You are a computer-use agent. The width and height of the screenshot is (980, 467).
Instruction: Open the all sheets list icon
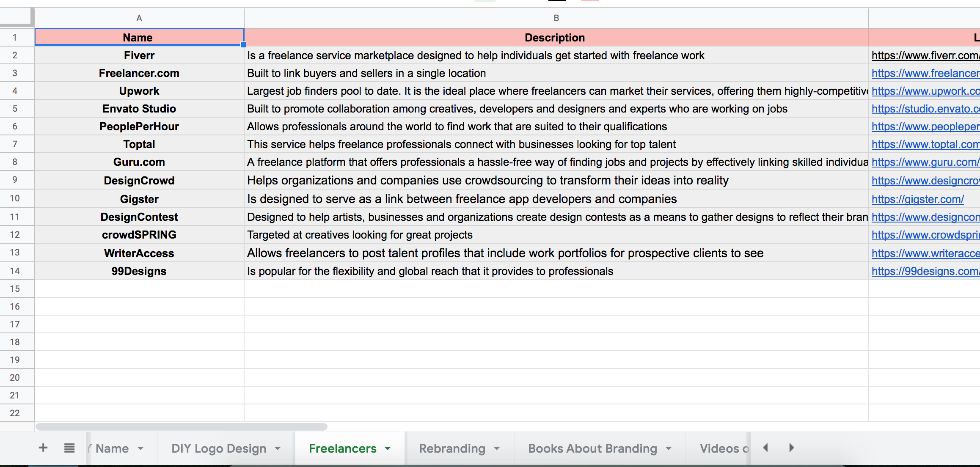tap(69, 448)
